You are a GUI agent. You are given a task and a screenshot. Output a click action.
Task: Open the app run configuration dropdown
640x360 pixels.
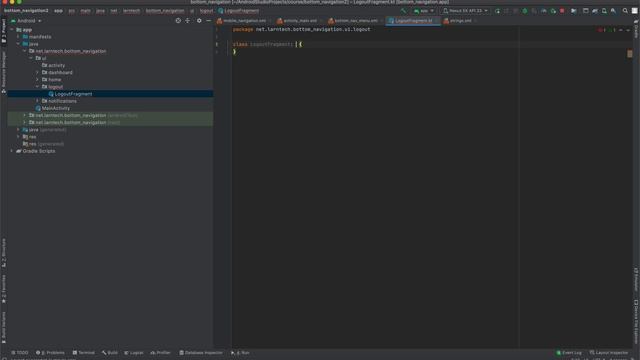pos(424,11)
